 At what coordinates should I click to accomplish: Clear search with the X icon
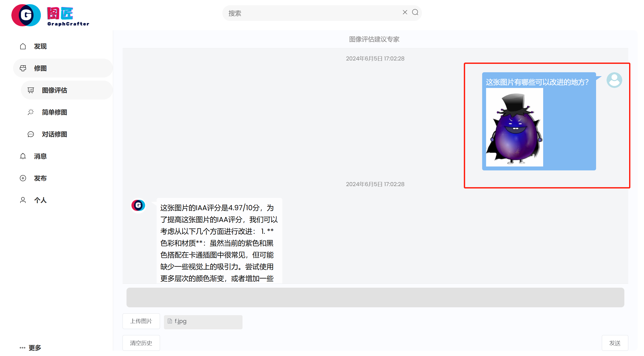click(x=405, y=12)
